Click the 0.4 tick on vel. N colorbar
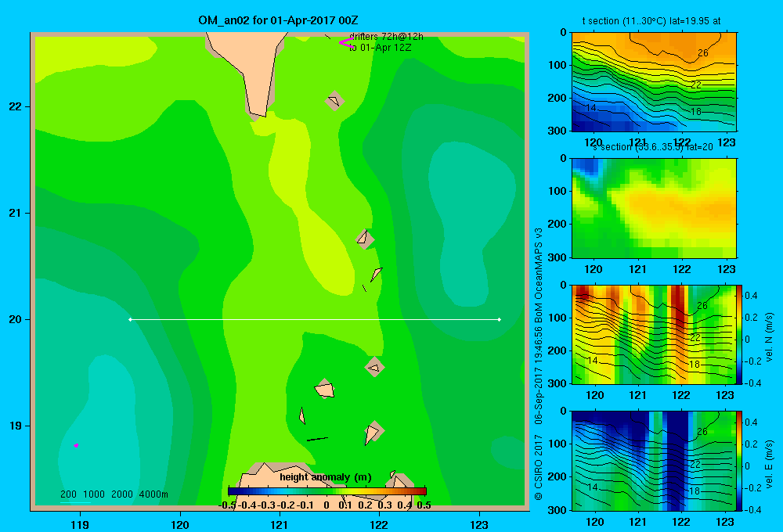The height and width of the screenshot is (532, 783). 751,296
